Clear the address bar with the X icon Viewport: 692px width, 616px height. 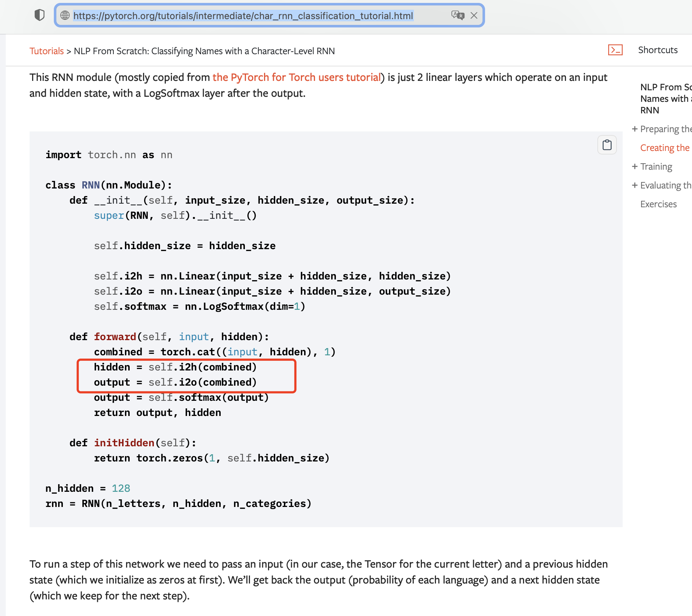[474, 16]
